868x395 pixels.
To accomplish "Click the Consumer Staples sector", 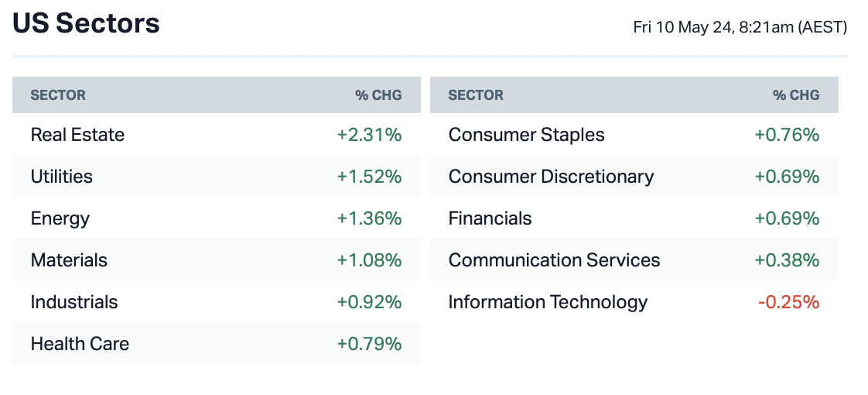I will tap(526, 135).
